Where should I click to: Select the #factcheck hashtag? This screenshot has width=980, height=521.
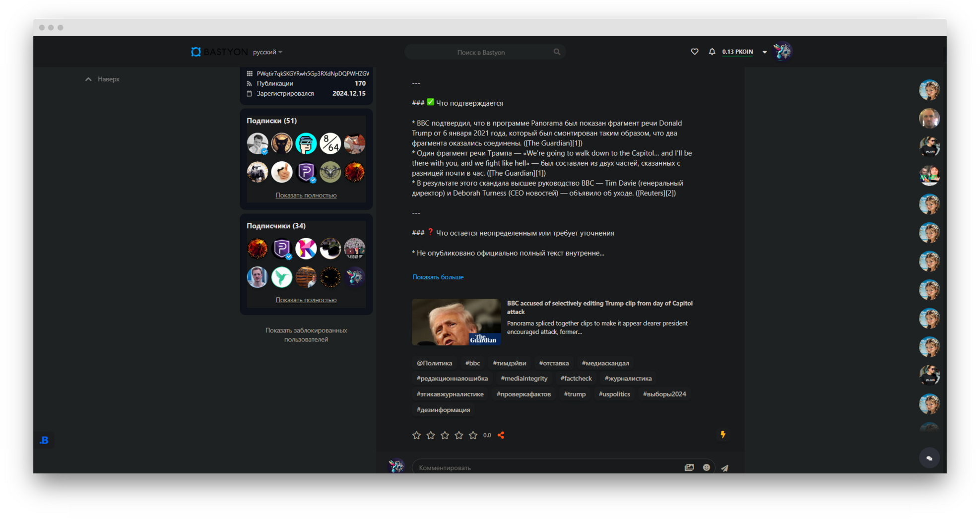(576, 378)
